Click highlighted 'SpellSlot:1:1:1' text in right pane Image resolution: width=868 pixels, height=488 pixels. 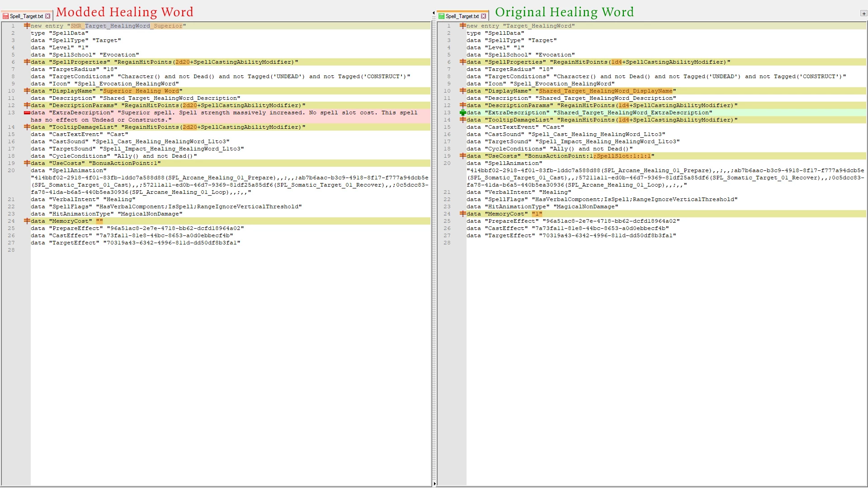click(623, 156)
